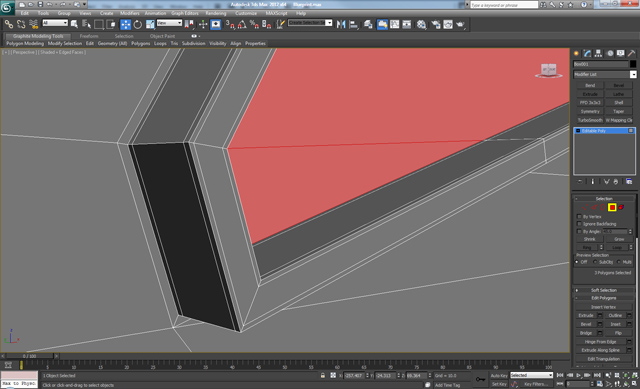Open the Modifier List dropdown
Screen dimensions: 640x389
(x=604, y=74)
